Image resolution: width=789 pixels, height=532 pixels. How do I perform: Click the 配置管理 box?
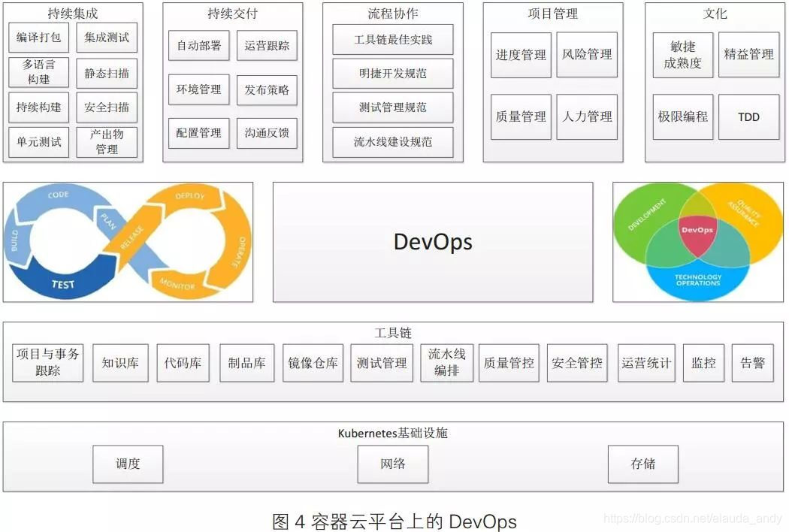point(199,133)
